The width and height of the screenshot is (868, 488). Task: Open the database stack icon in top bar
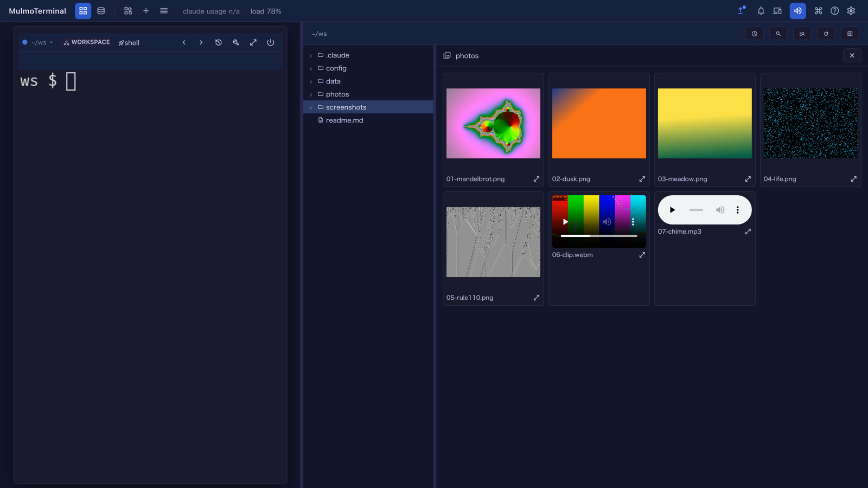click(x=101, y=11)
